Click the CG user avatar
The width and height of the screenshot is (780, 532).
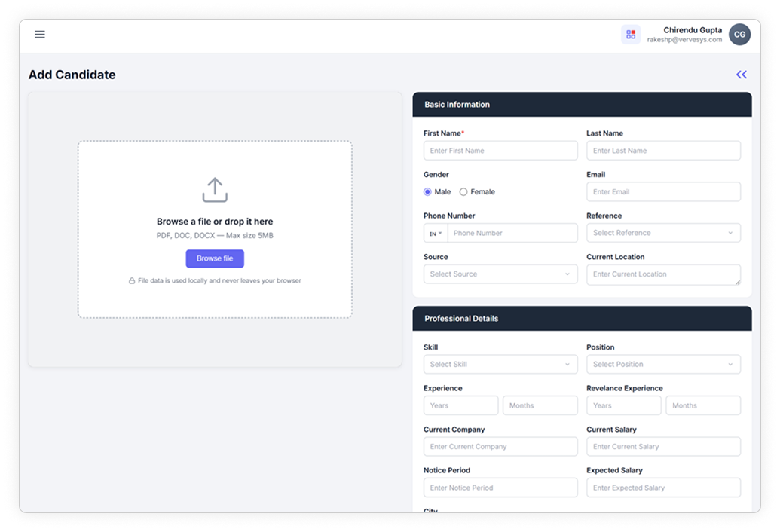(x=740, y=35)
